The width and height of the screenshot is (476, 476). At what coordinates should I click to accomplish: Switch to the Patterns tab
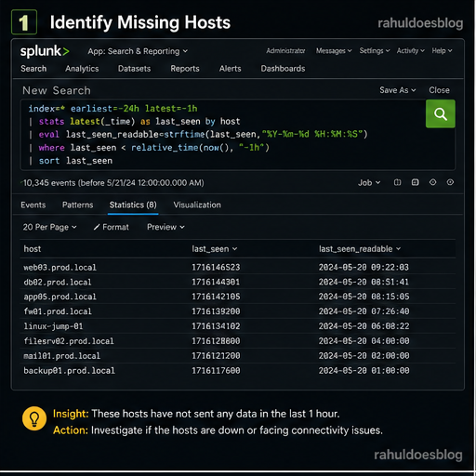(x=77, y=205)
